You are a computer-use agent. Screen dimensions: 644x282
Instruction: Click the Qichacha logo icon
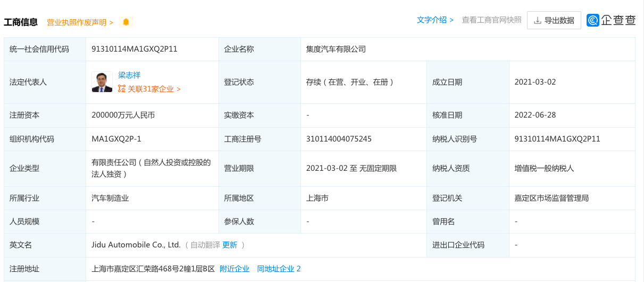click(x=593, y=20)
